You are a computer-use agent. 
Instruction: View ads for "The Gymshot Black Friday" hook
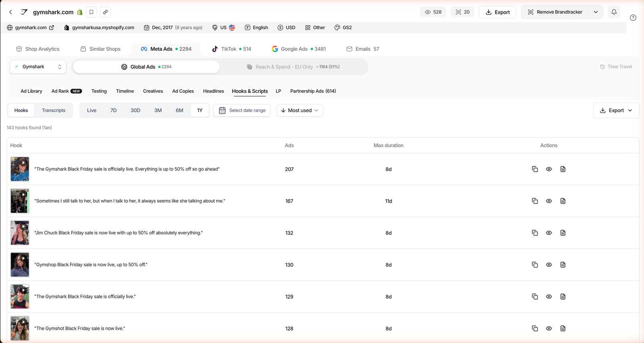click(549, 329)
